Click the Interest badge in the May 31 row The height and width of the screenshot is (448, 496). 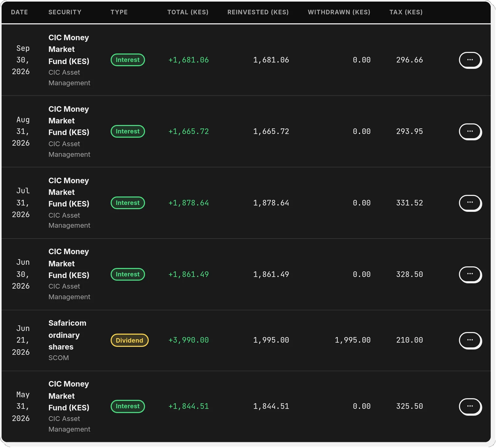pos(128,406)
